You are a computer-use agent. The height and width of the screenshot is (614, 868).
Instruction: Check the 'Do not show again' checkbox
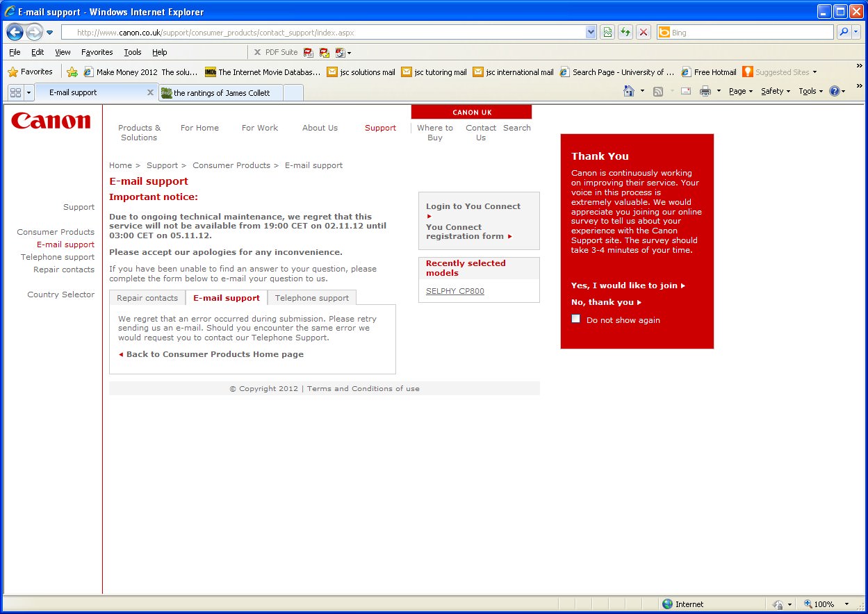pos(576,319)
